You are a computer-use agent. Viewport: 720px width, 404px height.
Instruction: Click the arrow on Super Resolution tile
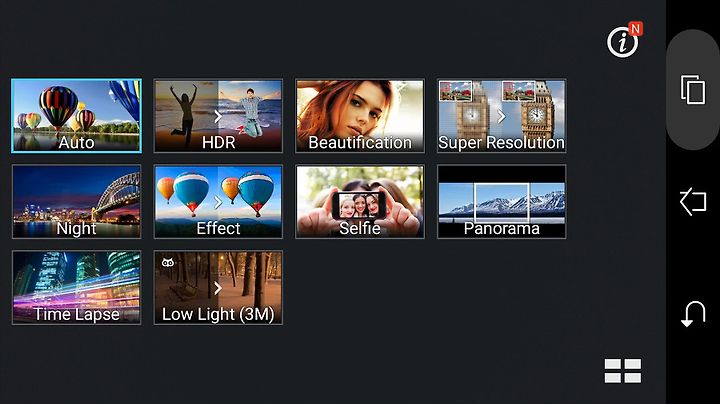501,116
